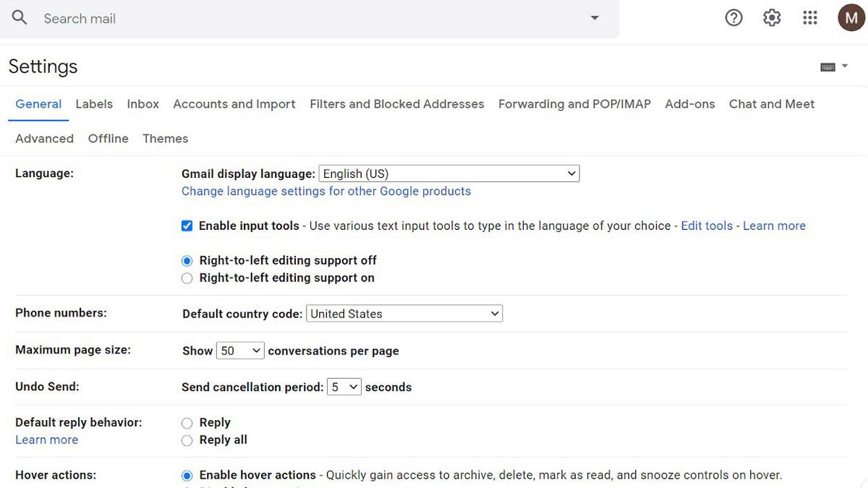Screen dimensions: 868x488
Task: Click the Edit tools link
Action: 707,226
